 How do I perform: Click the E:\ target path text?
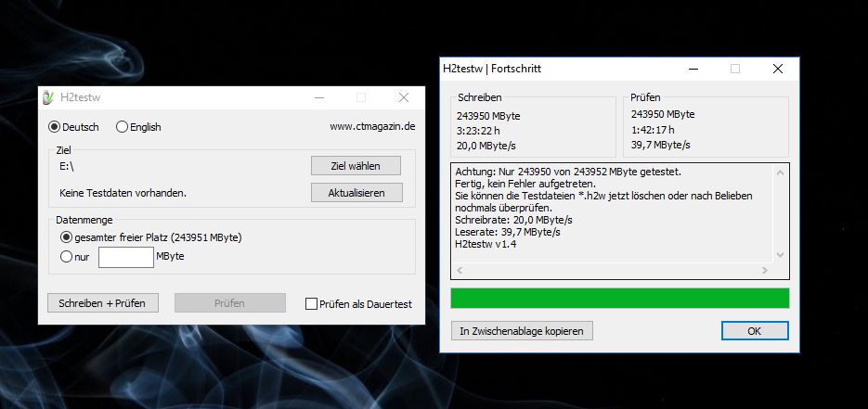point(67,165)
